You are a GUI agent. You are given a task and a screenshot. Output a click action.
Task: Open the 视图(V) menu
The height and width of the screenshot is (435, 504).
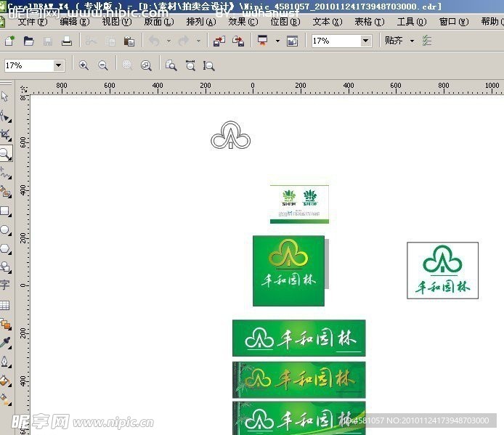[x=117, y=22]
